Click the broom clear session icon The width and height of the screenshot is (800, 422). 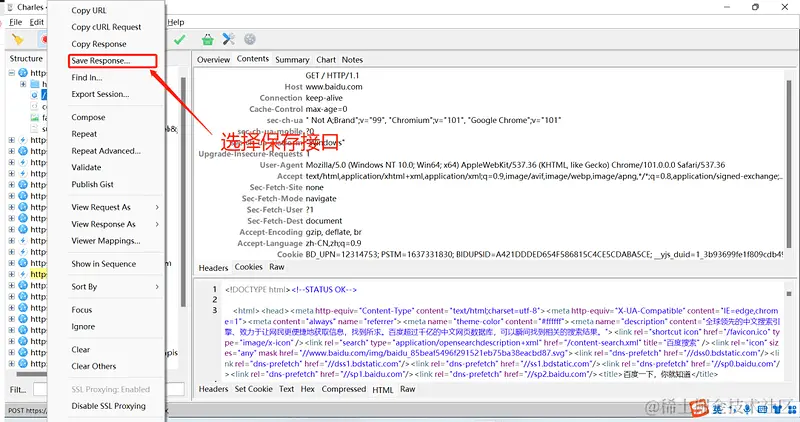tap(17, 39)
